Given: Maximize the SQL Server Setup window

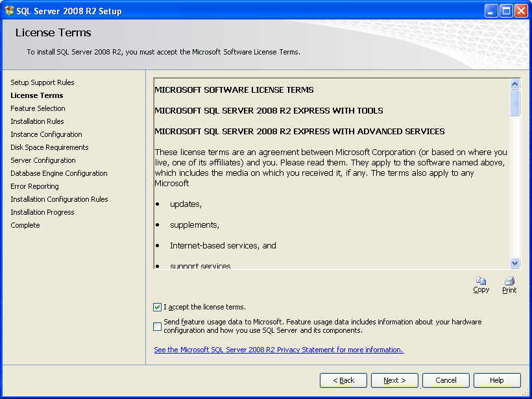Looking at the screenshot, I should coord(506,11).
